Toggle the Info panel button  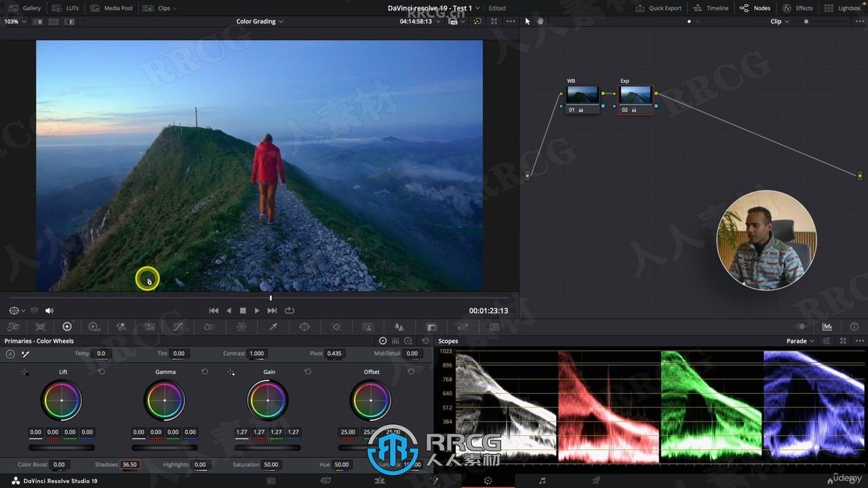tap(854, 327)
